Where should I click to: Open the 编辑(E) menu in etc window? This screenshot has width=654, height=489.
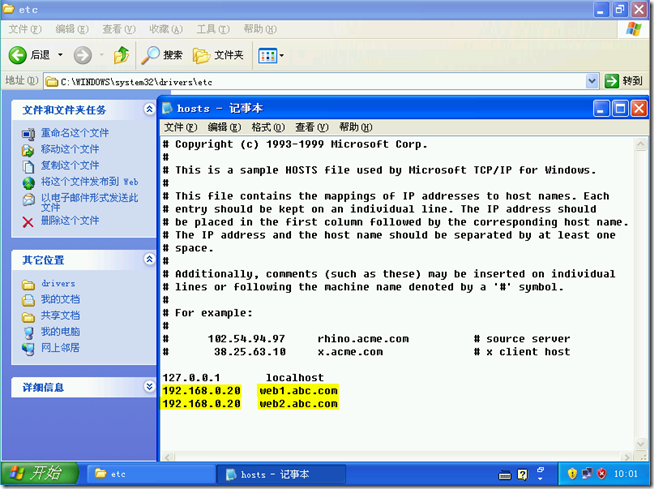pos(72,29)
